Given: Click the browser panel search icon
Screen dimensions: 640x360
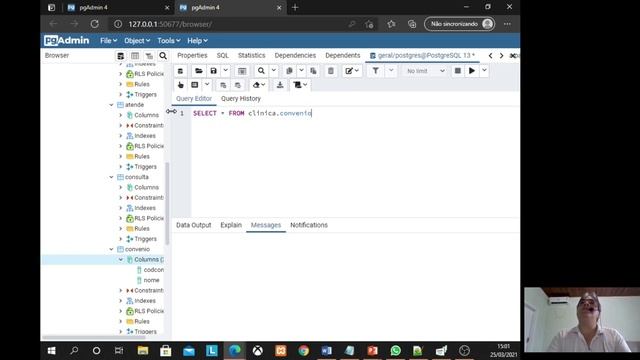Looking at the screenshot, I should coord(163,56).
